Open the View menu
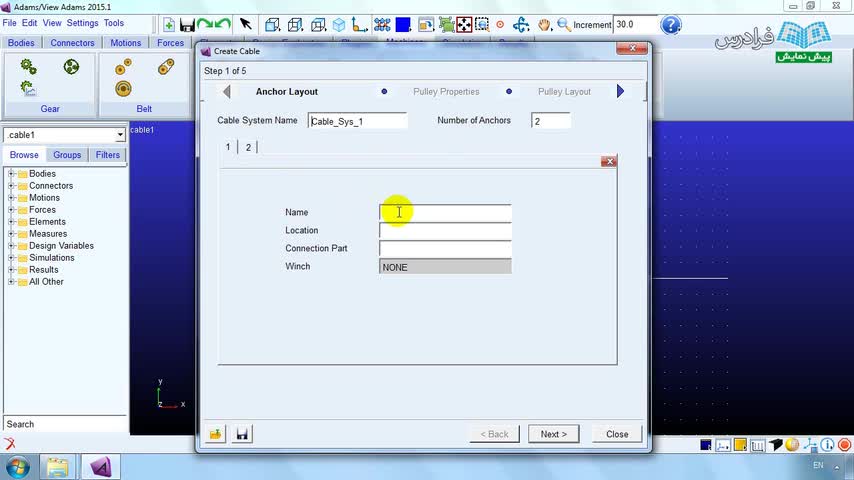Viewport: 854px width, 480px height. point(52,23)
